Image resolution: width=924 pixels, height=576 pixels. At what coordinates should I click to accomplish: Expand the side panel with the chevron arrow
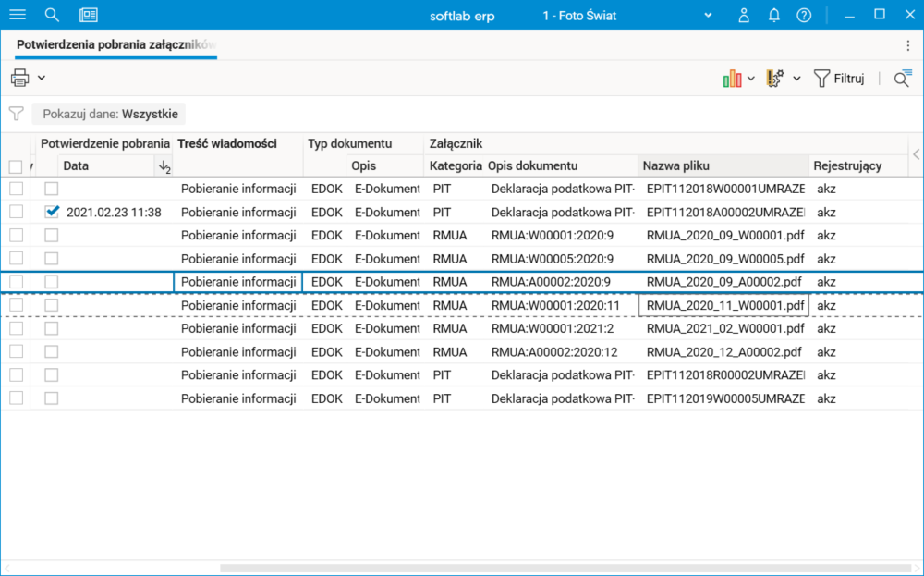point(916,154)
